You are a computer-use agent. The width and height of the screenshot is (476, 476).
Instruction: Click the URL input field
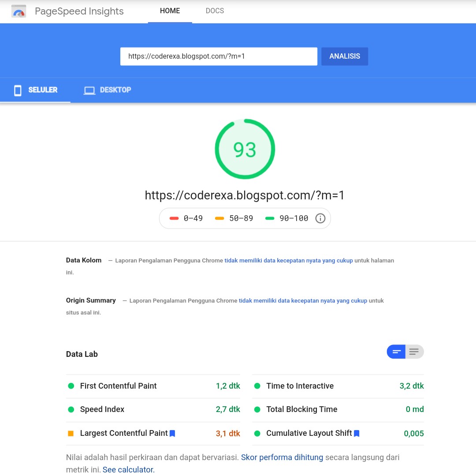(x=219, y=56)
